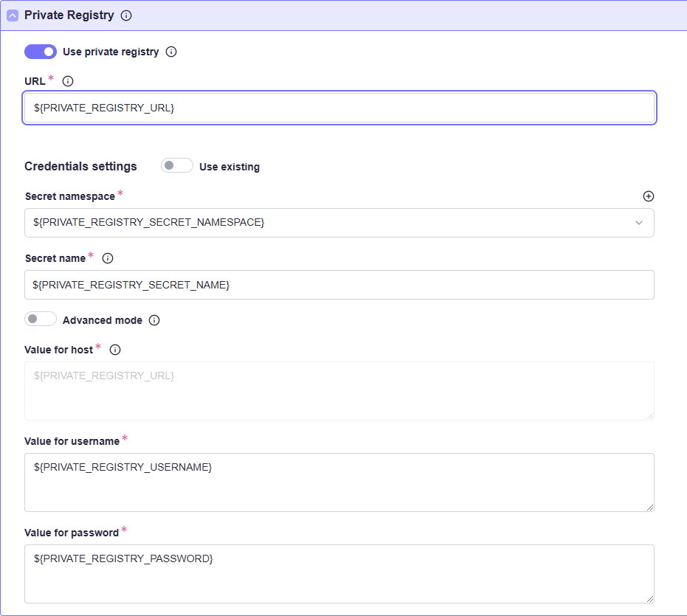Click info icon next to Use private registry
This screenshot has width=687, height=616.
click(171, 52)
